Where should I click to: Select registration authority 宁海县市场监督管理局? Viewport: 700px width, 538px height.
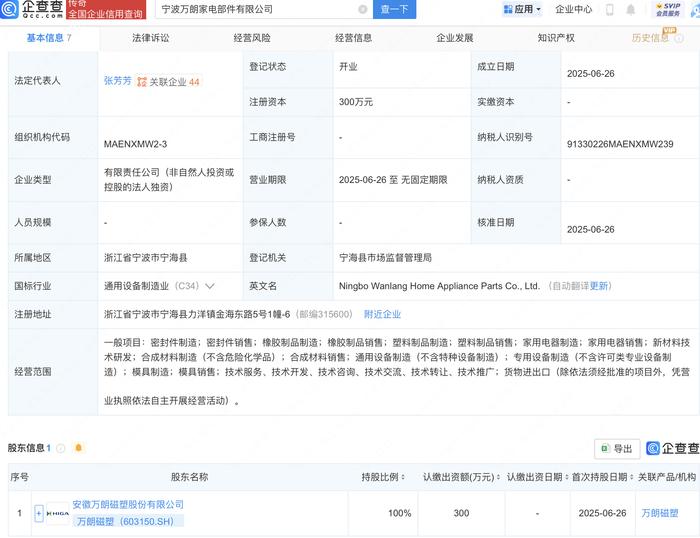385,258
